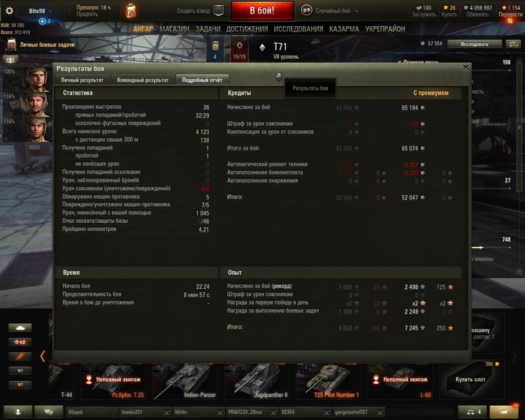Toggle the x2 star bonus carousel filter
The height and width of the screenshot is (420, 525).
[20, 342]
